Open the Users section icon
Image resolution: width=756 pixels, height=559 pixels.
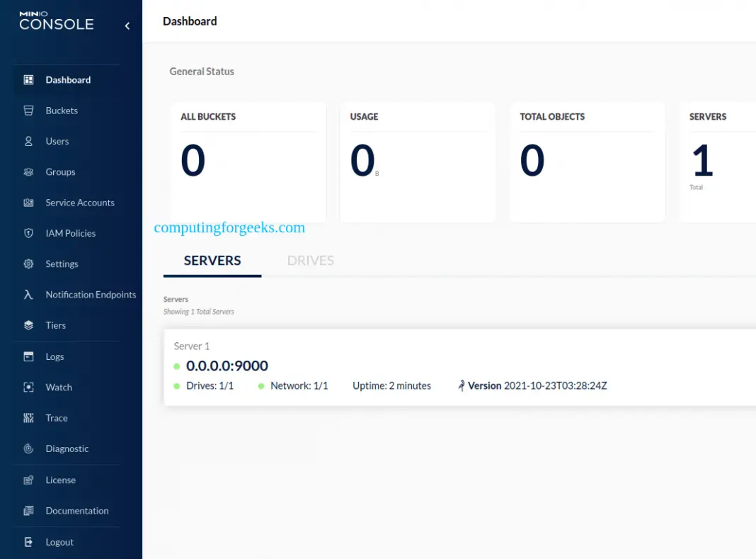28,141
